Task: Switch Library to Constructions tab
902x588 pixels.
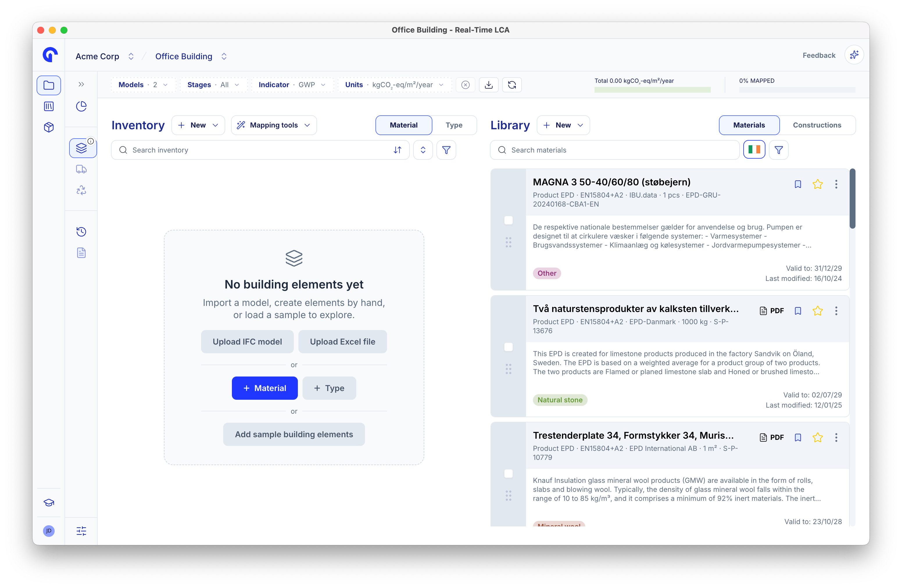Action: tap(817, 125)
